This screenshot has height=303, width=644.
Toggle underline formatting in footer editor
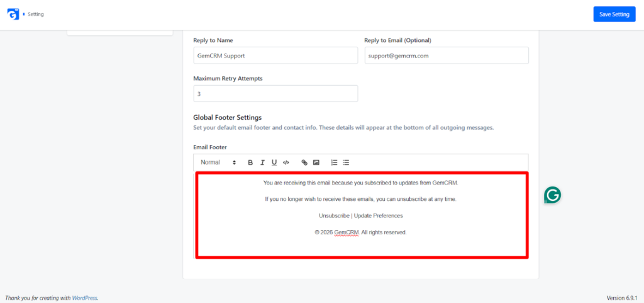[274, 163]
